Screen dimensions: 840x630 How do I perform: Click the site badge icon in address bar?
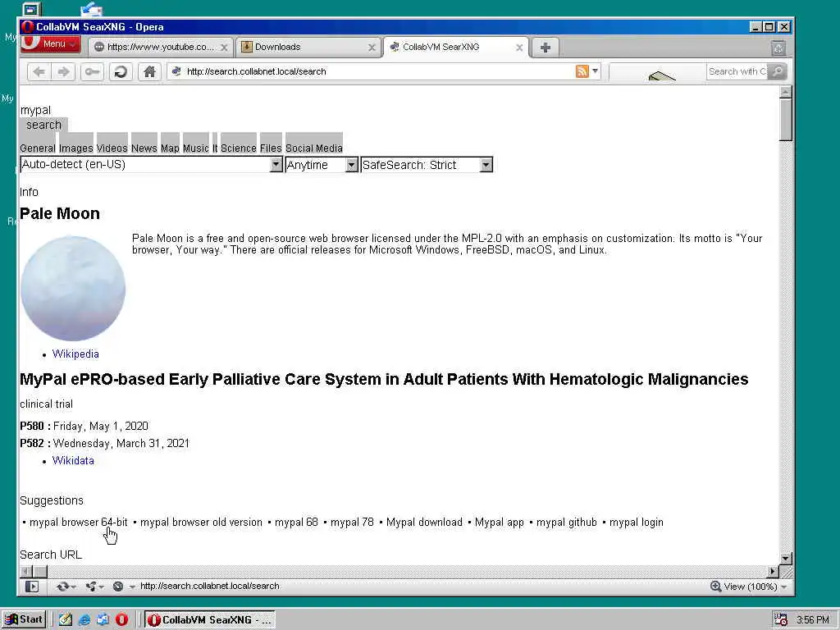click(176, 71)
